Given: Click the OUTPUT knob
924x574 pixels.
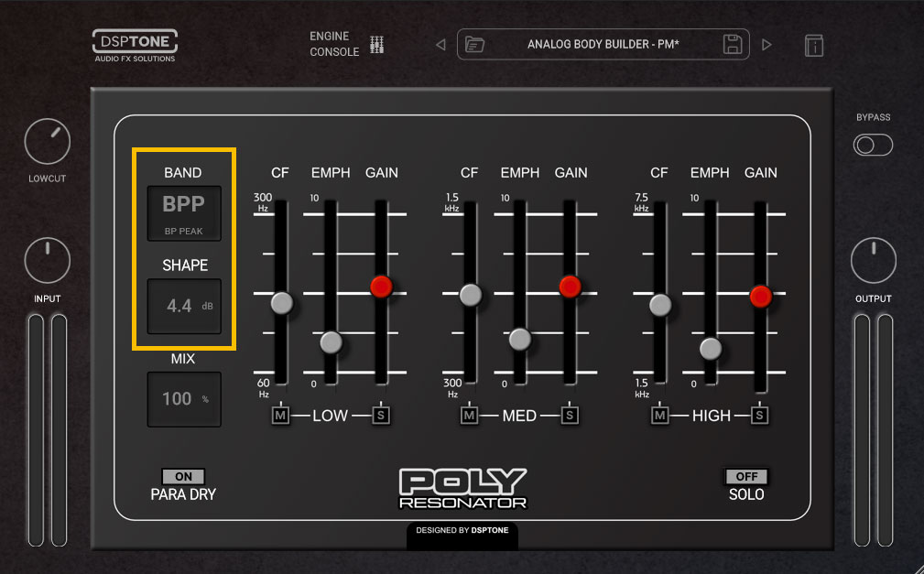Looking at the screenshot, I should (x=874, y=261).
